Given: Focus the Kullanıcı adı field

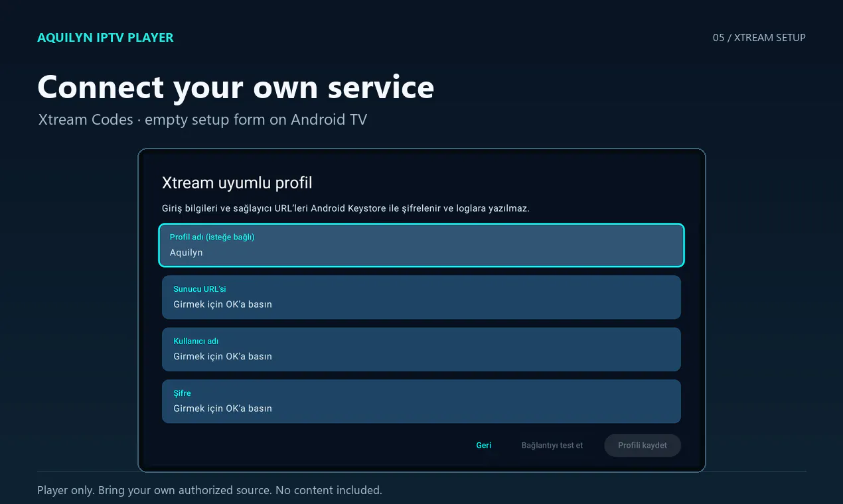Looking at the screenshot, I should [421, 349].
